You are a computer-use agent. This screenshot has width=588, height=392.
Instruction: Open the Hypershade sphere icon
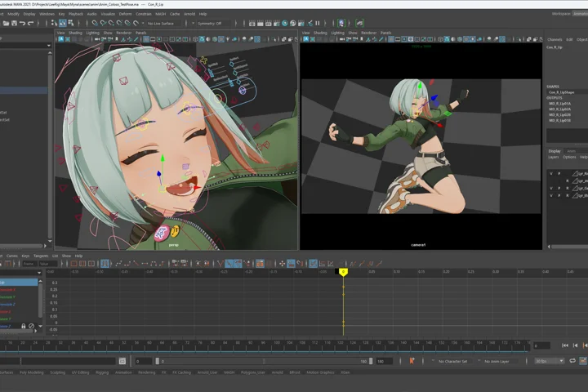pos(285,23)
